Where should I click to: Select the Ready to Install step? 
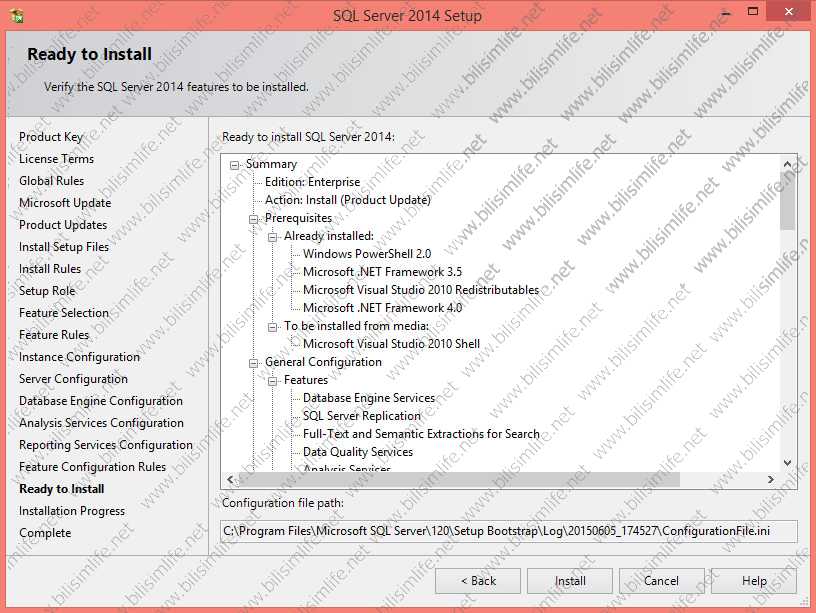coord(62,489)
